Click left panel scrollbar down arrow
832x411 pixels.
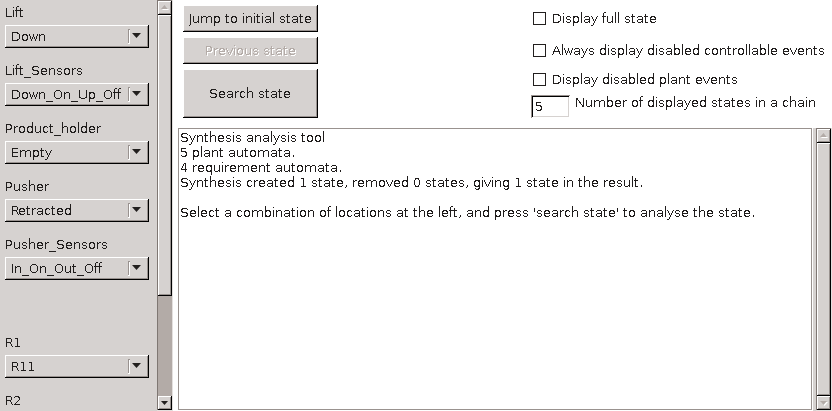coord(165,402)
